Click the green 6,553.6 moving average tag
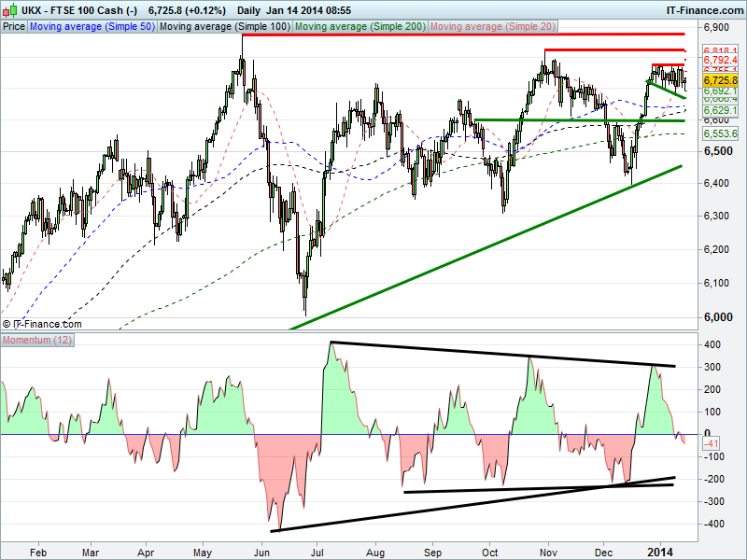Screen dimensions: 747x560 pos(720,133)
